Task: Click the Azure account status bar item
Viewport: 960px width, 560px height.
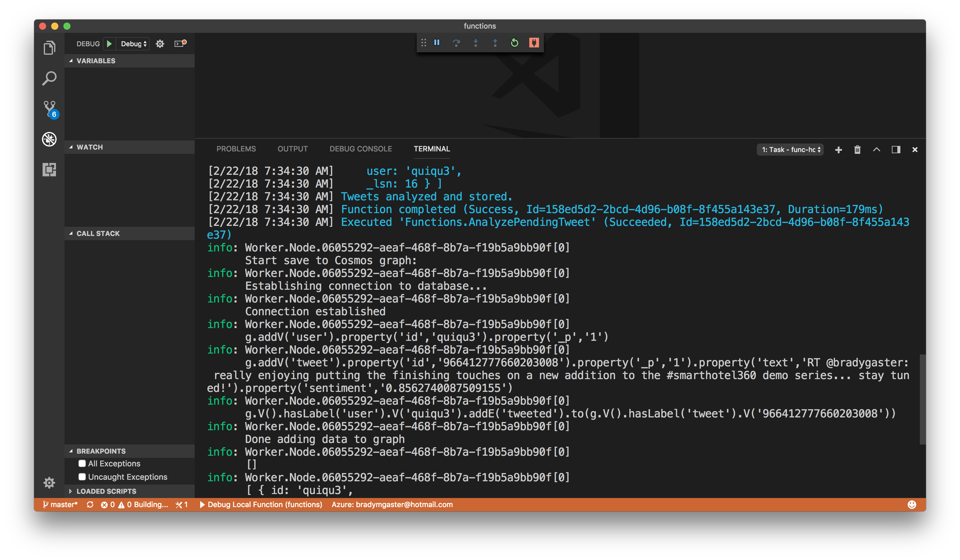Action: coord(391,504)
